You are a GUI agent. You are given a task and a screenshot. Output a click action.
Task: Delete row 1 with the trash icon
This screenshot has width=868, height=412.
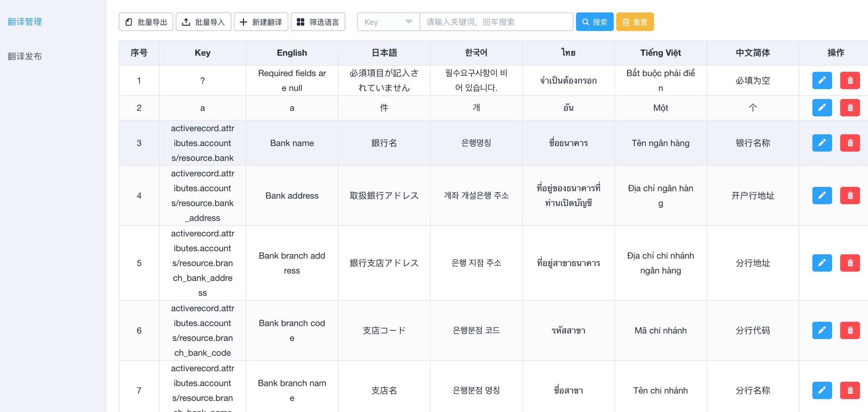click(x=850, y=80)
